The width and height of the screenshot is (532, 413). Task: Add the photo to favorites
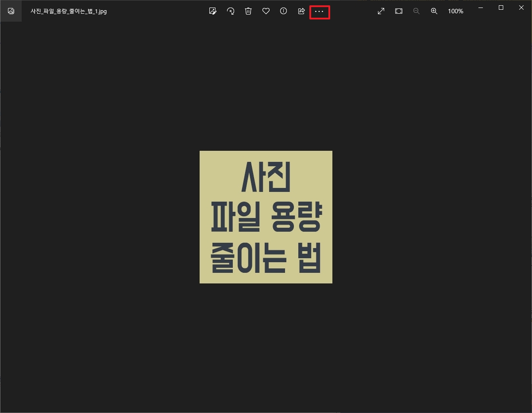point(266,11)
